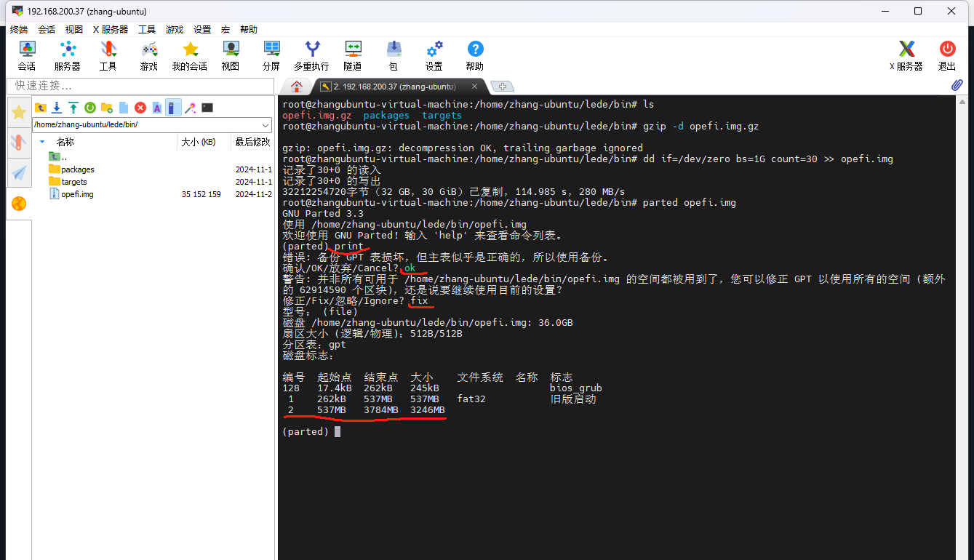
Task: Open the star Sessions sidebar tab
Action: (19, 112)
